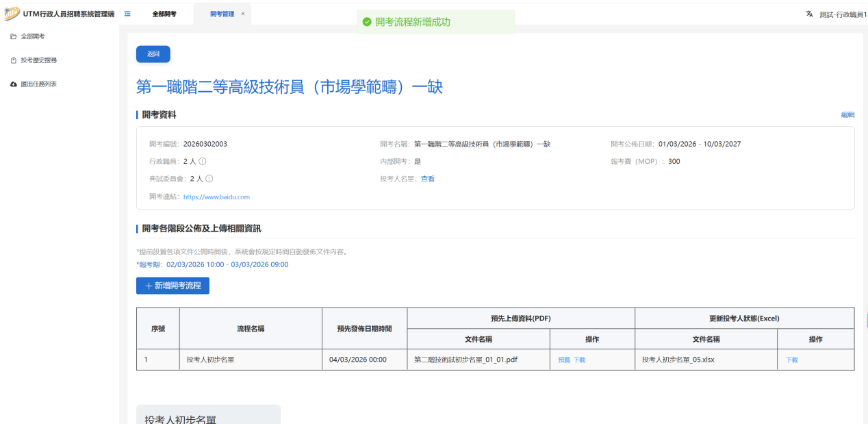Click the 投考人初步名單 card at the bottom
868x424 pixels.
pyautogui.click(x=209, y=414)
